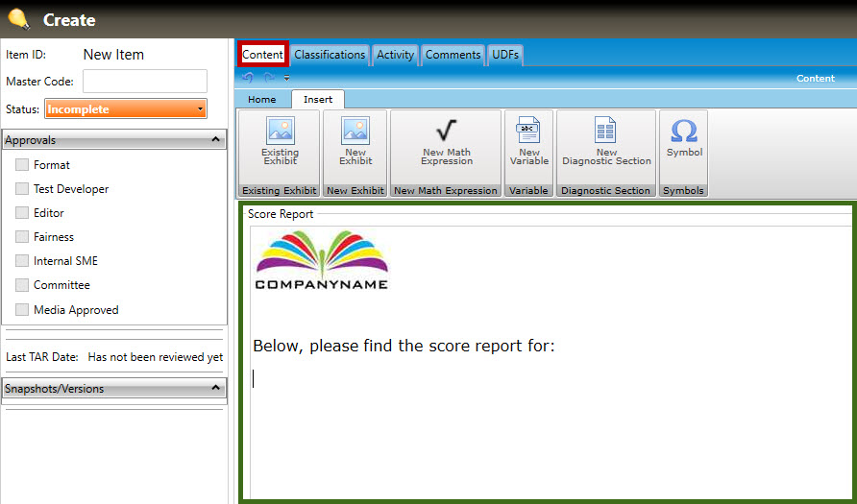Switch to the Classifications tab

(330, 55)
